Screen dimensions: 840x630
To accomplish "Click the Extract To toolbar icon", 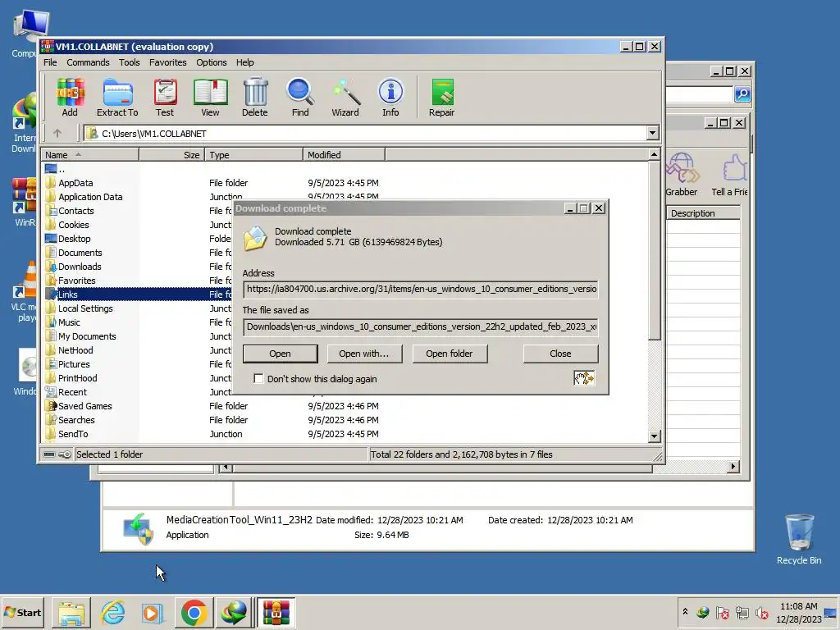I will [x=117, y=98].
